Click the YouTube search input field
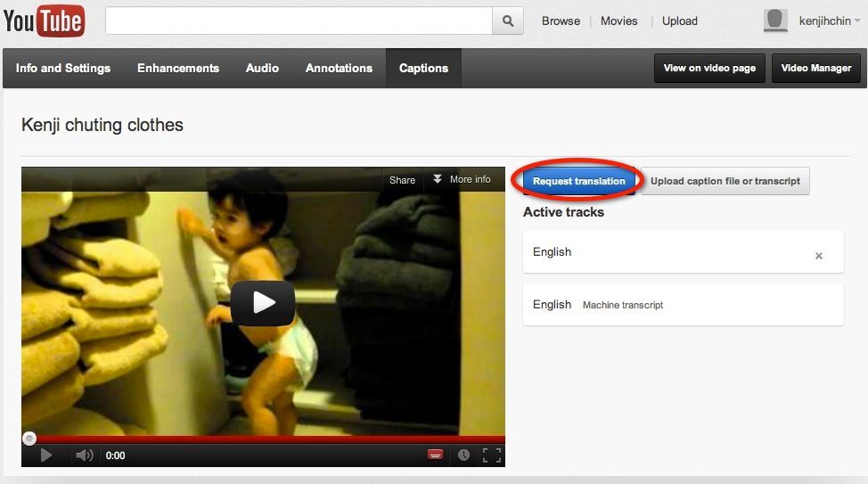 tap(299, 21)
